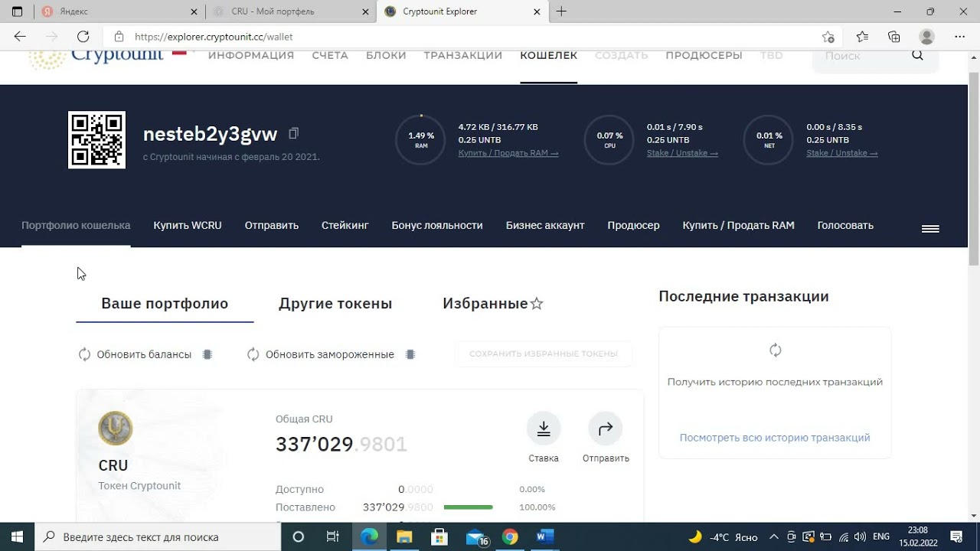980x551 pixels.
Task: Click Получить историю последних транзакций
Action: coord(775,382)
